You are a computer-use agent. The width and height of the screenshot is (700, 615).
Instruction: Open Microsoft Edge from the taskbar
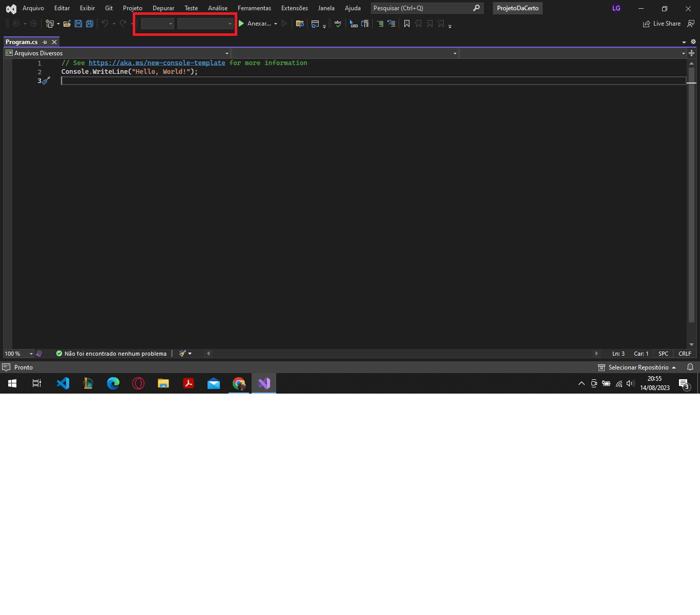tap(113, 383)
